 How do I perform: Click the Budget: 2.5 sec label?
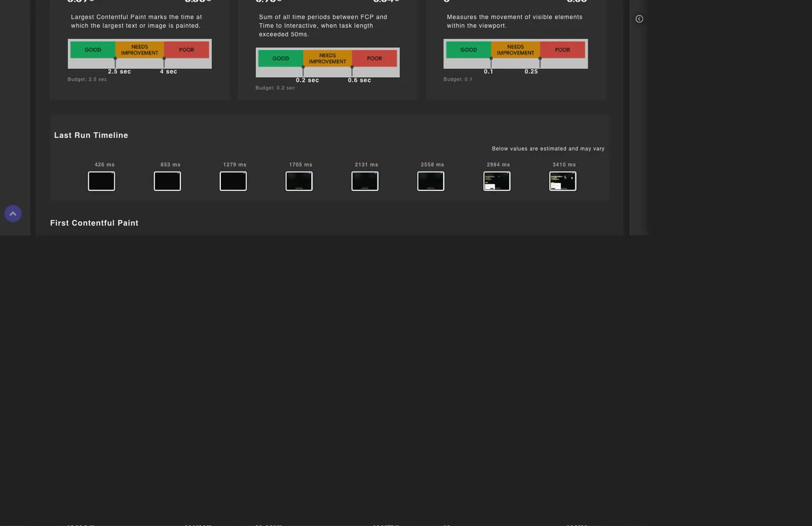(x=87, y=79)
